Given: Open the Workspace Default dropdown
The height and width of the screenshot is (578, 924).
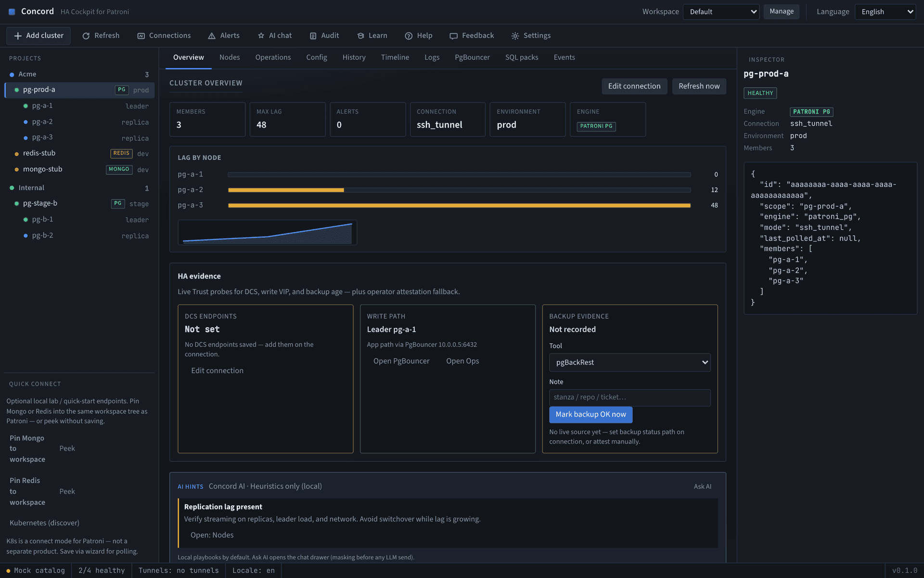Looking at the screenshot, I should [x=721, y=12].
